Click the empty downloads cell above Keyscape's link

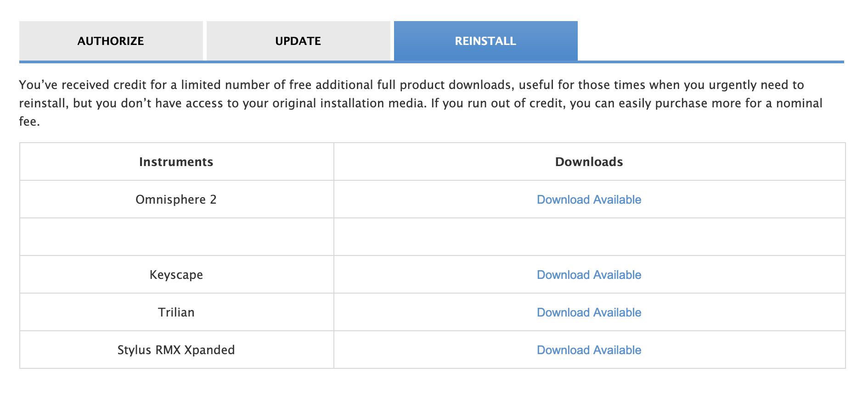click(589, 237)
